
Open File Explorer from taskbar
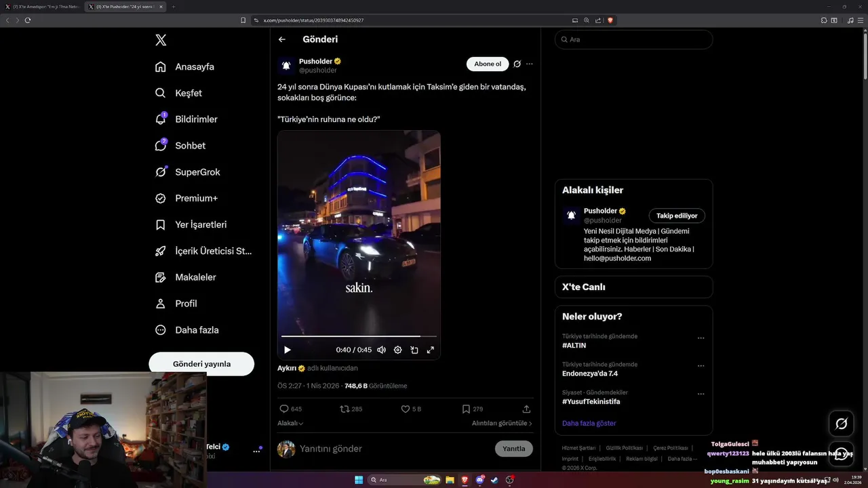click(x=450, y=480)
